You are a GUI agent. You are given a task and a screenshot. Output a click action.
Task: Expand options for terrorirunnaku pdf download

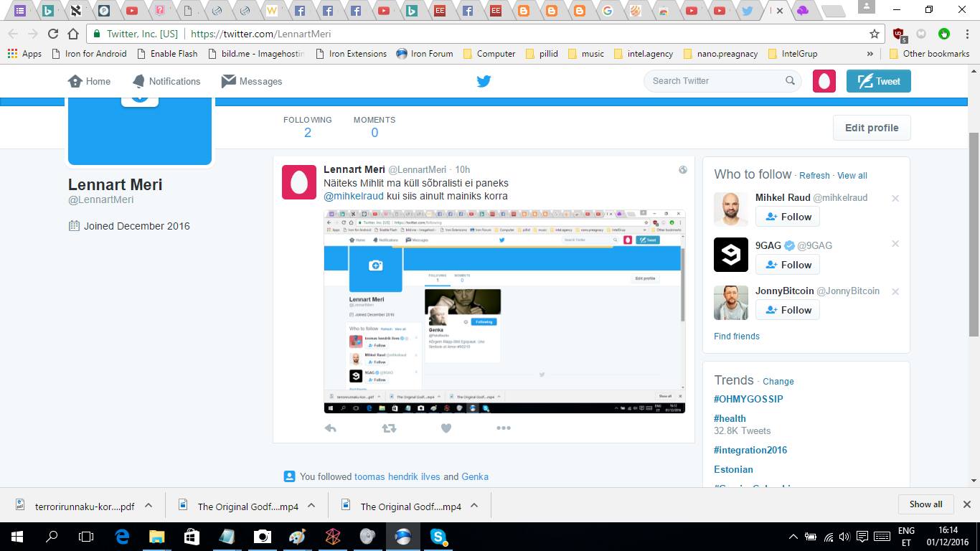149,505
